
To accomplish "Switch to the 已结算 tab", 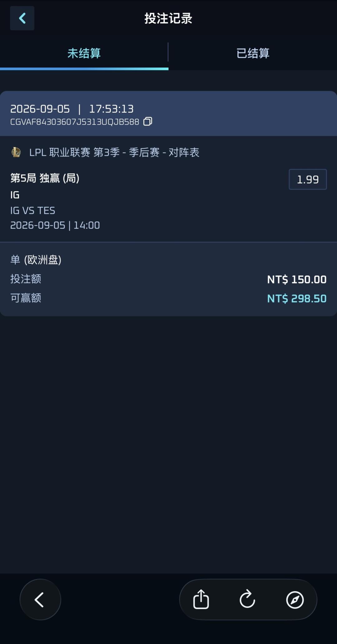I will coord(253,53).
